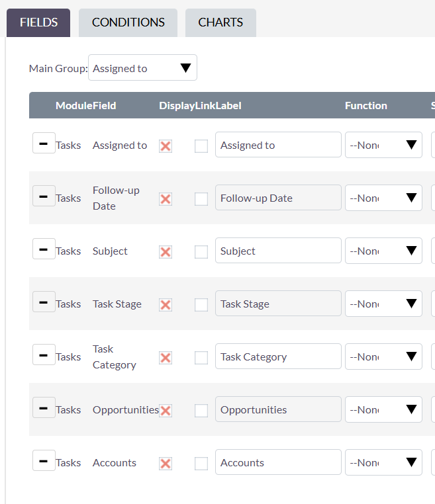The width and height of the screenshot is (435, 504).
Task: Open Function dropdown in Subject row
Action: [x=383, y=251]
